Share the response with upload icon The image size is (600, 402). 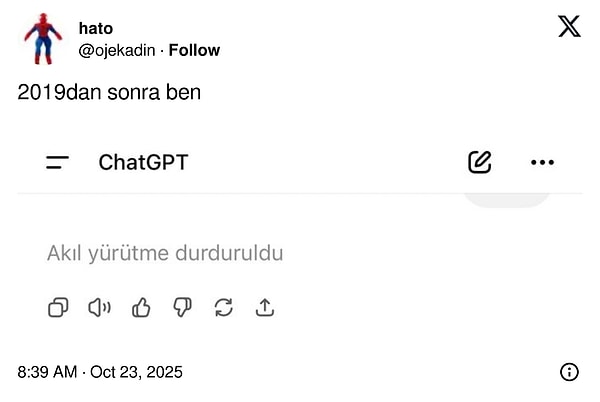click(265, 308)
